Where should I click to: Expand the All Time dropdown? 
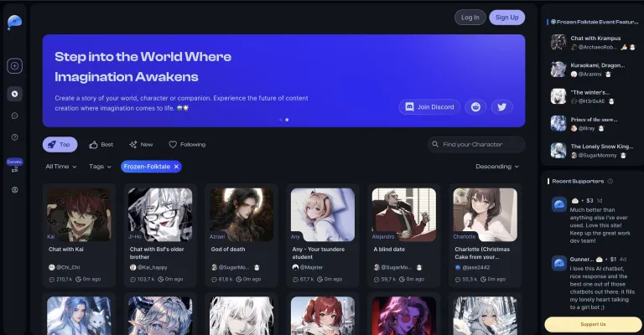tap(61, 167)
